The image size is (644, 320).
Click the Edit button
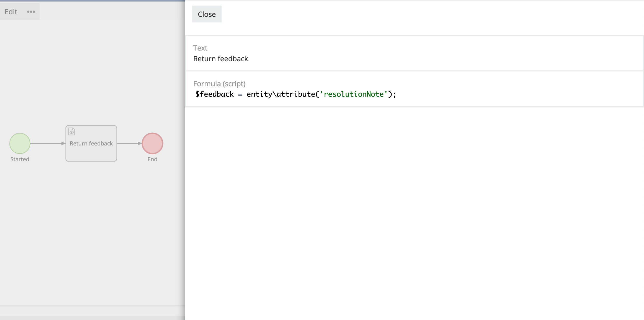pyautogui.click(x=11, y=12)
